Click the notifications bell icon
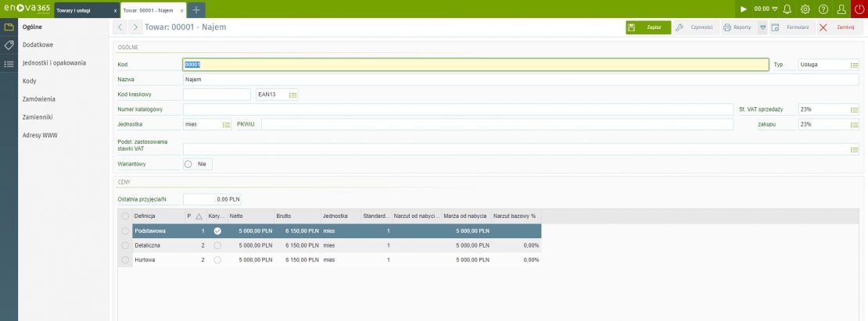The width and height of the screenshot is (868, 321). pyautogui.click(x=787, y=9)
